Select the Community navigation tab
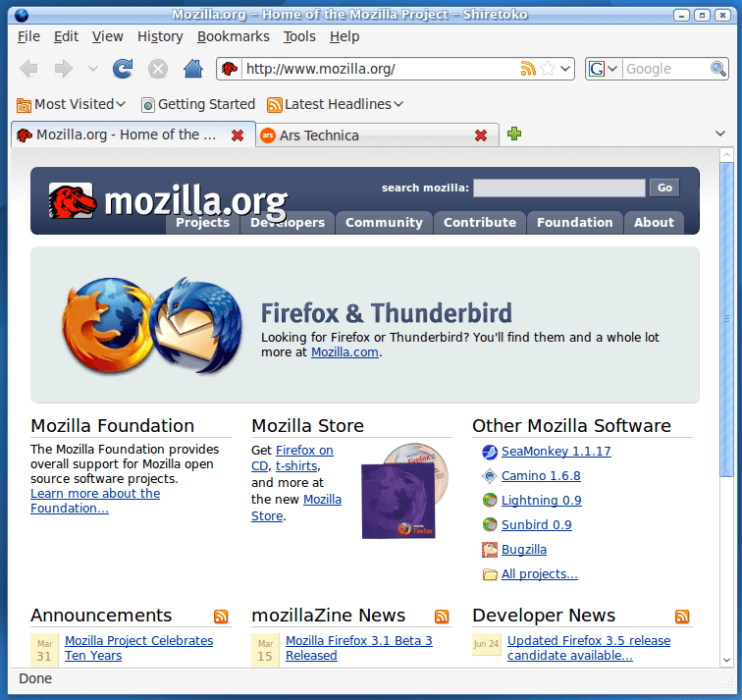Image resolution: width=742 pixels, height=700 pixels. point(384,223)
